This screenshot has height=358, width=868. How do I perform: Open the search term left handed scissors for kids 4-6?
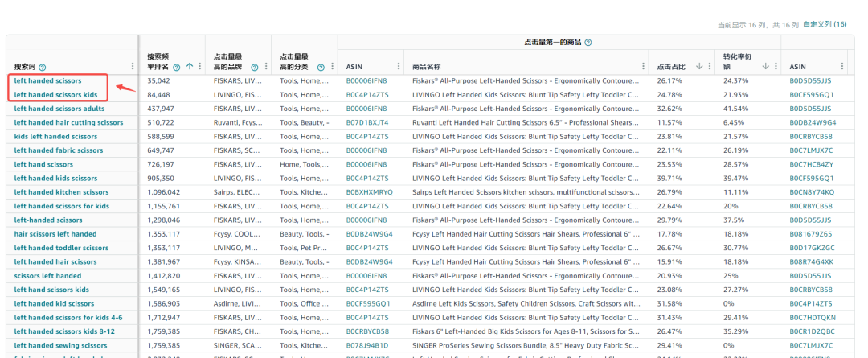(68, 318)
